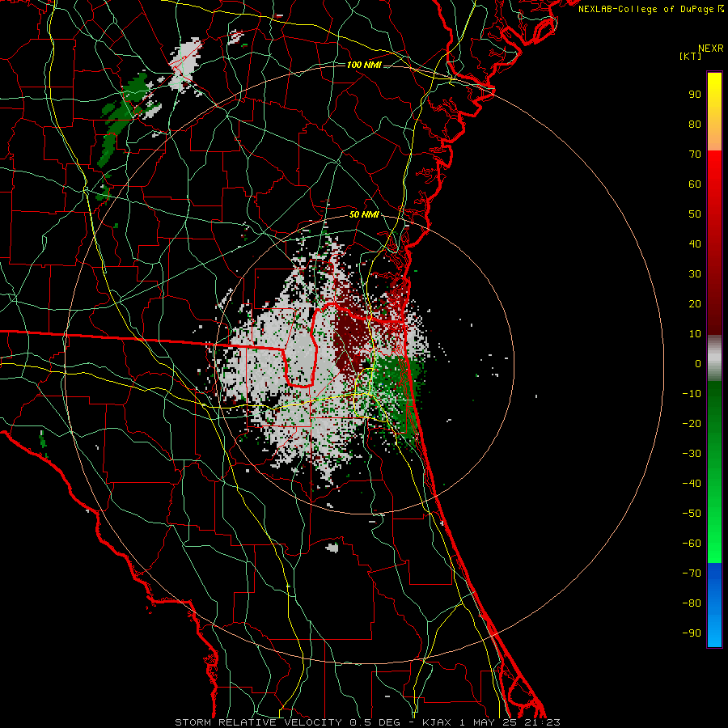The height and width of the screenshot is (728, 728).
Task: Click the 0 value on the velocity scale
Action: click(698, 363)
